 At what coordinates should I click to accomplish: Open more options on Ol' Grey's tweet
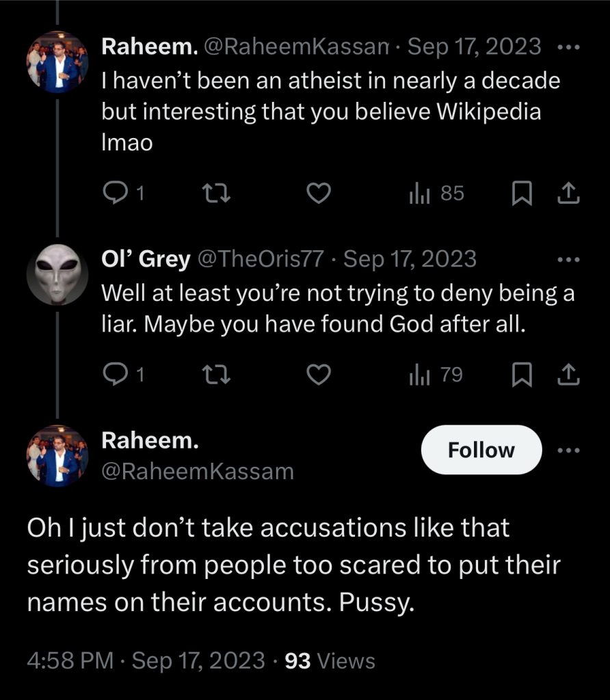click(x=568, y=260)
